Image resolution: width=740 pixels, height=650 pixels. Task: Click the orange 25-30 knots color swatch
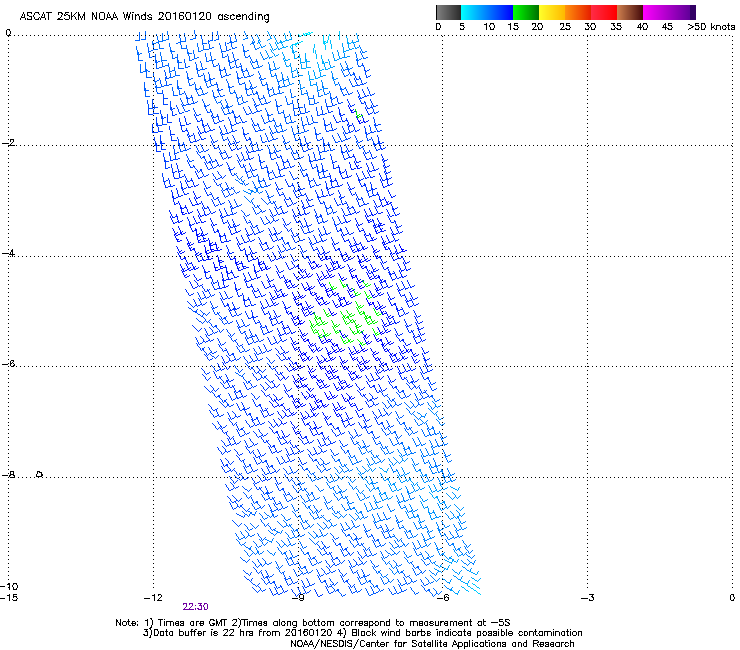pyautogui.click(x=578, y=12)
